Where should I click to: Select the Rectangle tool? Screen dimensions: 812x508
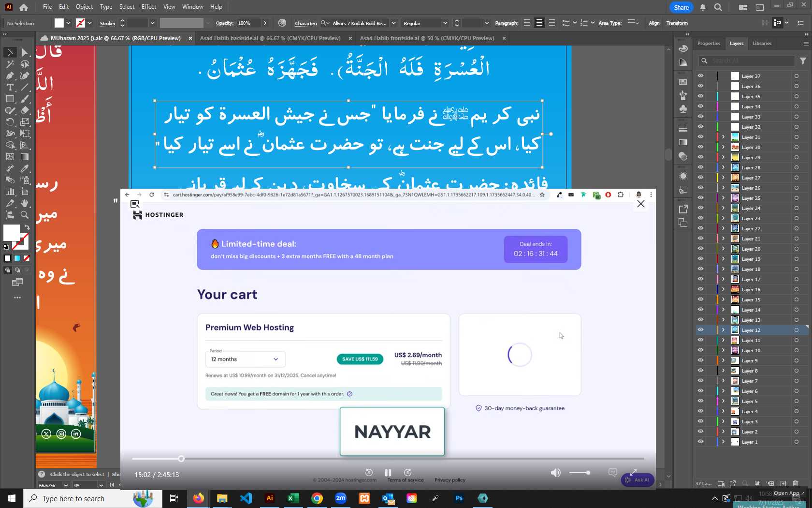click(x=10, y=99)
